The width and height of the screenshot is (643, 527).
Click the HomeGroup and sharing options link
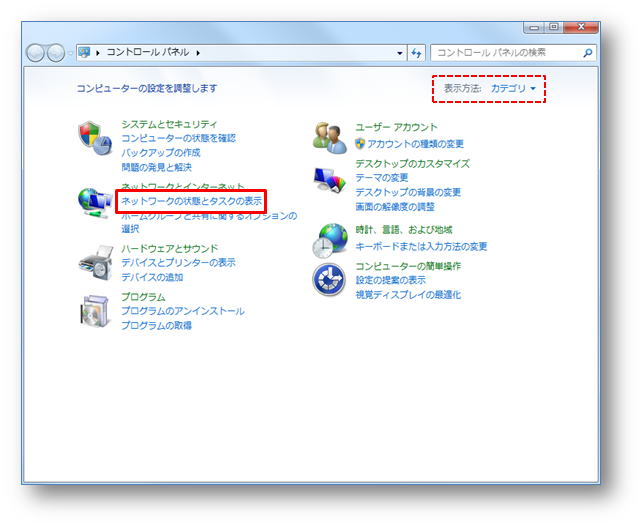point(209,222)
